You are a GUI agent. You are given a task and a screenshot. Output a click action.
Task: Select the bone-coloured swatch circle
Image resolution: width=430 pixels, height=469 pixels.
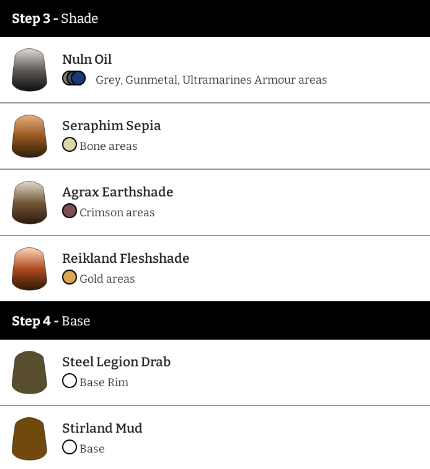click(69, 145)
